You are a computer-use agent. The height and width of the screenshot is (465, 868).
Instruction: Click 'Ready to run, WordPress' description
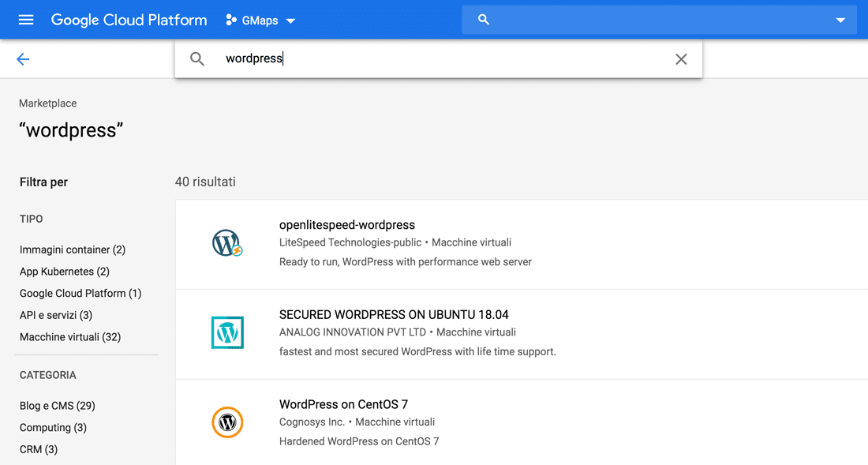click(x=406, y=262)
